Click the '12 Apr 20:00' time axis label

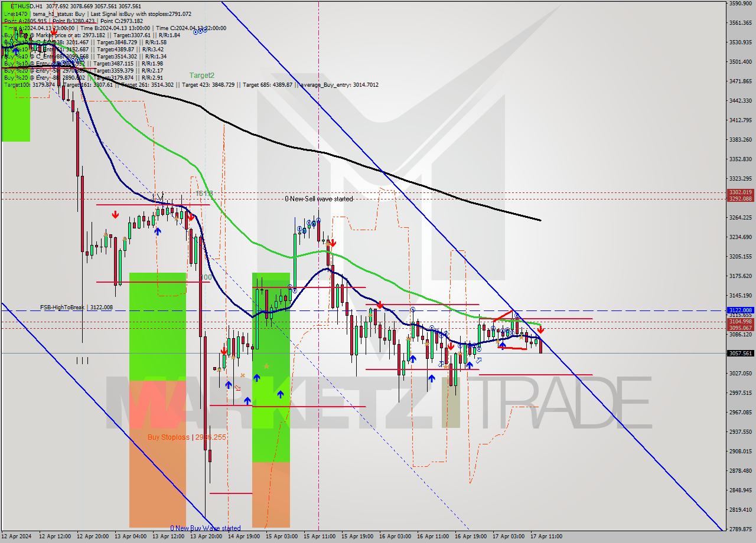click(x=93, y=537)
